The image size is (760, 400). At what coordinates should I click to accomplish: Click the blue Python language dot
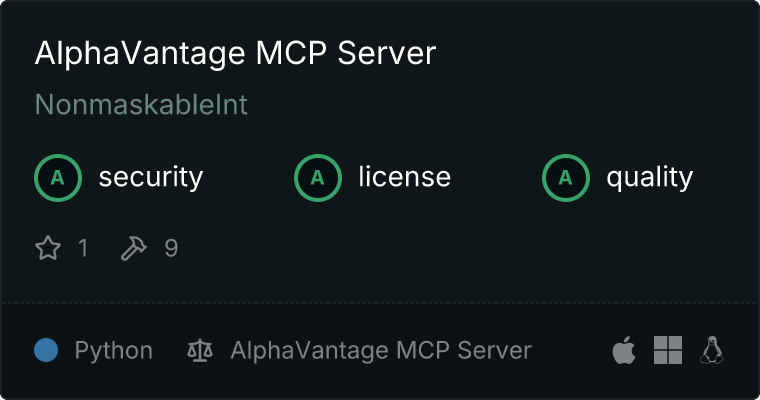(x=46, y=350)
